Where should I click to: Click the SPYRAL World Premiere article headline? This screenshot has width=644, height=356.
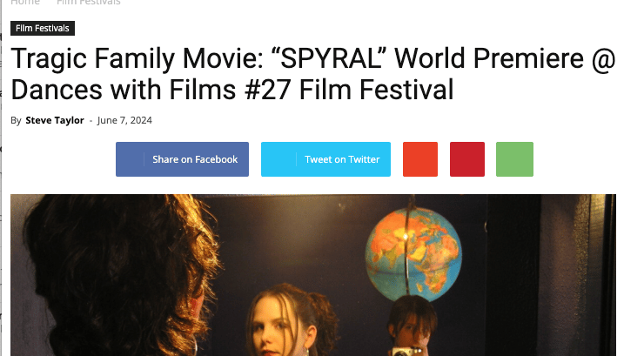point(313,74)
